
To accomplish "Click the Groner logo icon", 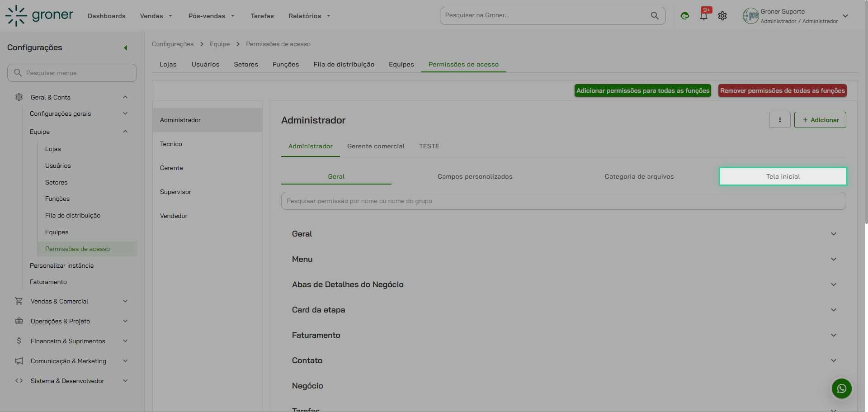I will [16, 16].
